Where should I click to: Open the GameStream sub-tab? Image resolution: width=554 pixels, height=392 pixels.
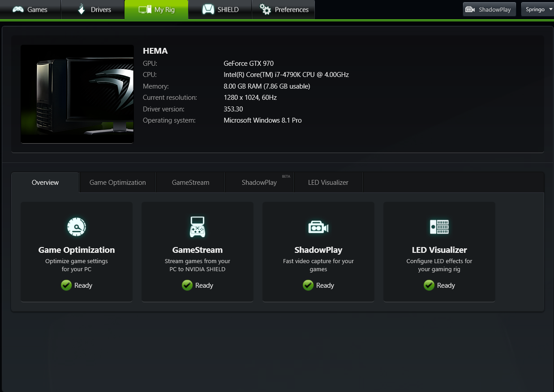coord(190,183)
